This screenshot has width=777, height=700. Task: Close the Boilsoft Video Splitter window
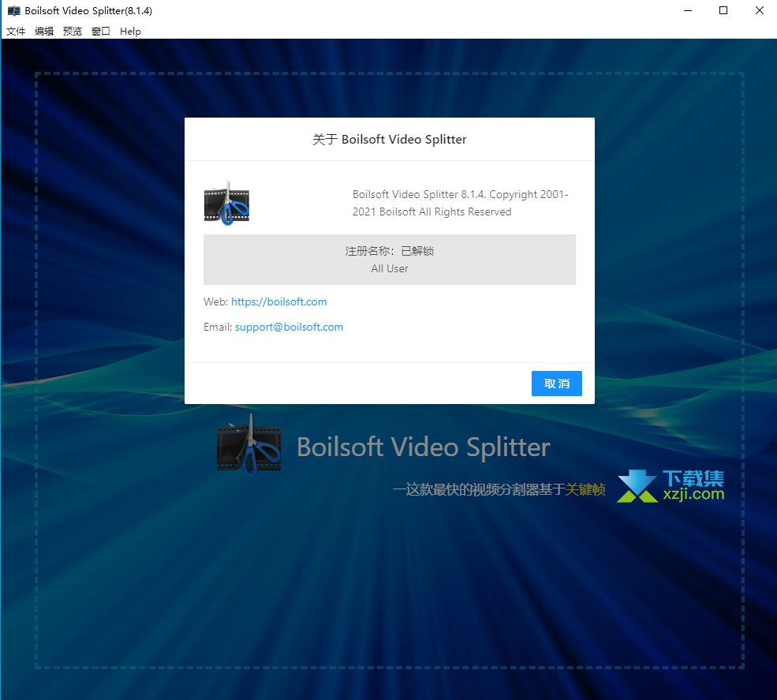759,10
